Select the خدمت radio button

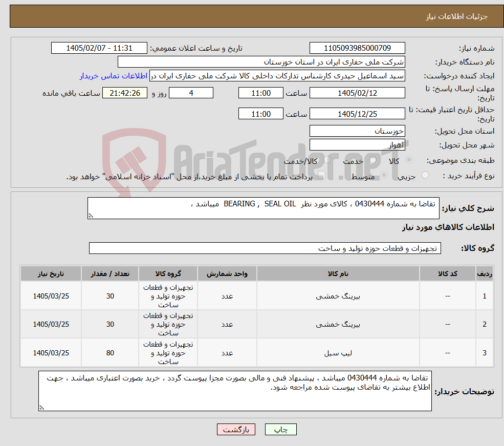[x=373, y=160]
